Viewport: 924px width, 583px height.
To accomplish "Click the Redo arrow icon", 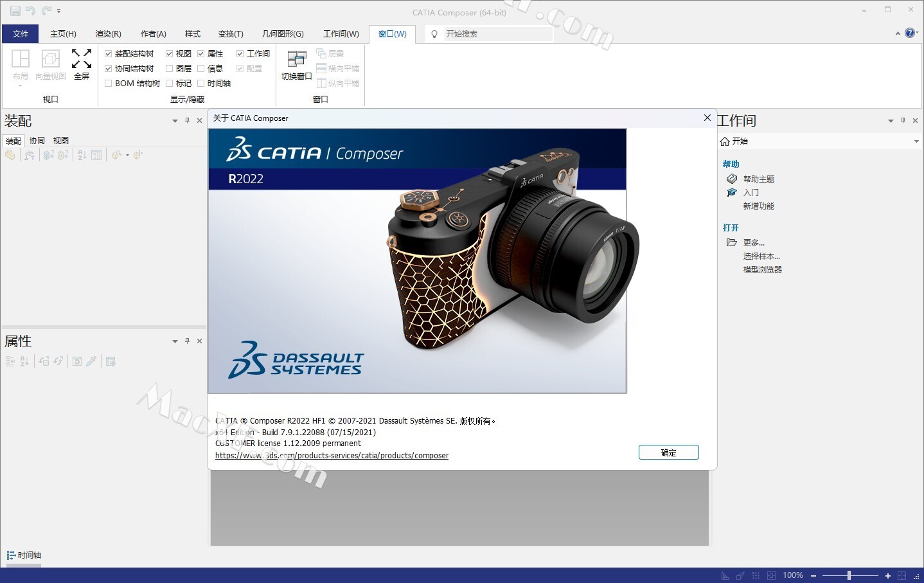I will pos(46,11).
